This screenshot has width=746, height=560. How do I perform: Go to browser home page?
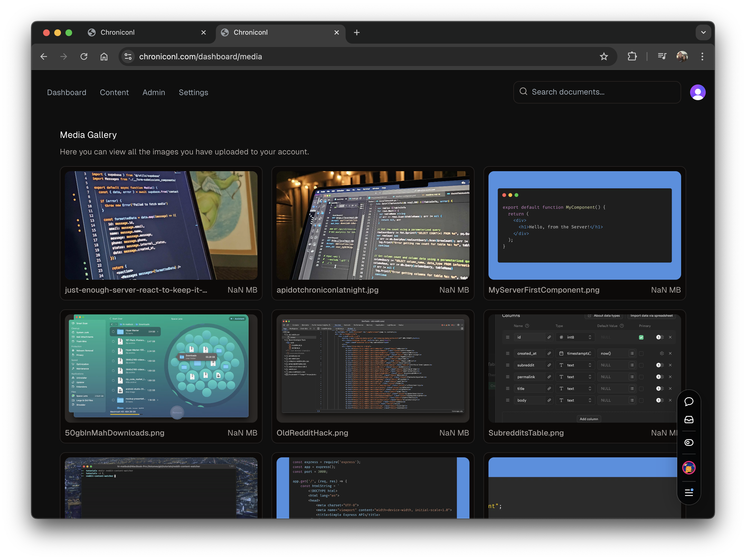tap(104, 57)
